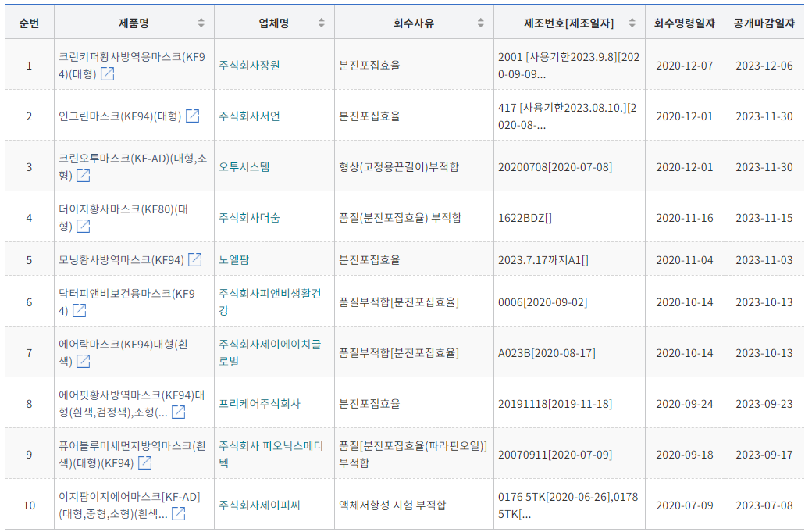Open company link 주식회사더숨
The image size is (812, 532).
coord(249,218)
